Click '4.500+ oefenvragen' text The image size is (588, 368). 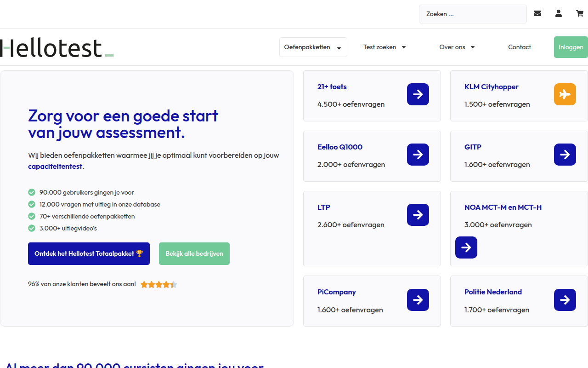[x=351, y=104]
